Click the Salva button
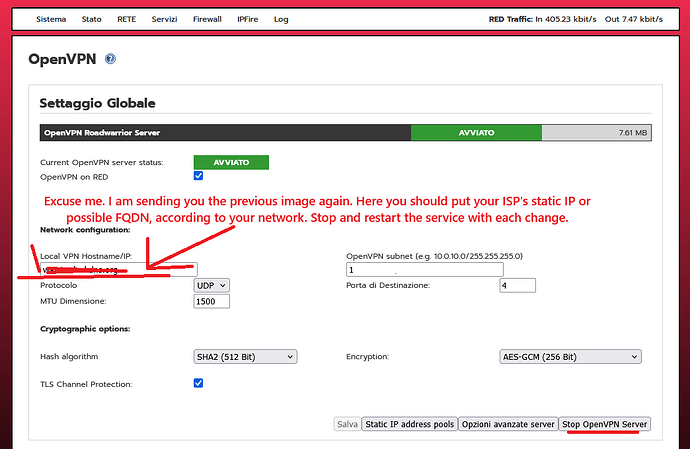Image resolution: width=690 pixels, height=449 pixels. [x=347, y=424]
